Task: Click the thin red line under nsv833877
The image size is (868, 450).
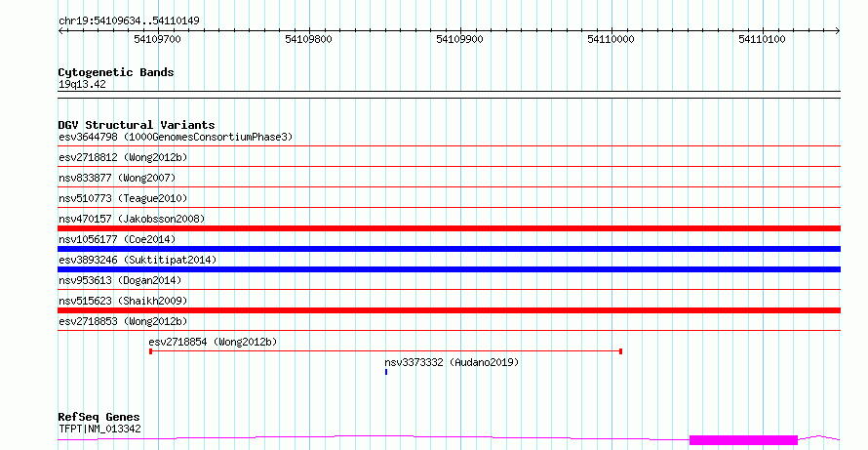Action: pos(449,187)
